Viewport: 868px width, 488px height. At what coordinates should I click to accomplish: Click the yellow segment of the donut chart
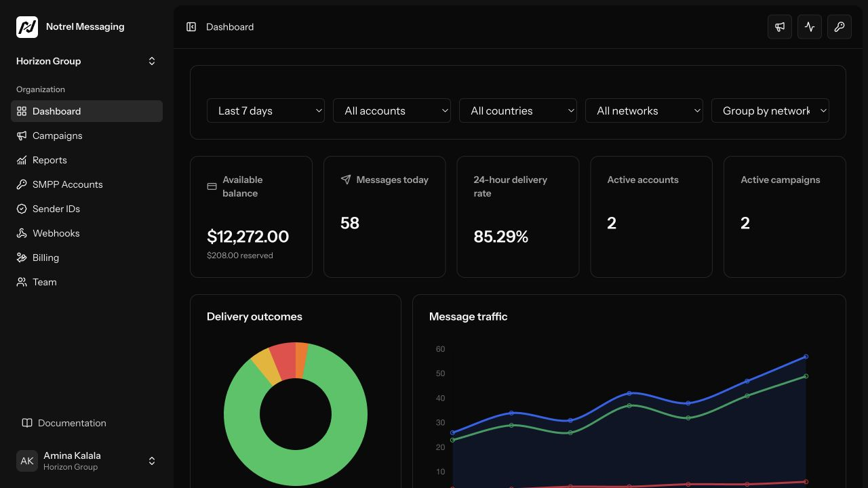pyautogui.click(x=267, y=367)
